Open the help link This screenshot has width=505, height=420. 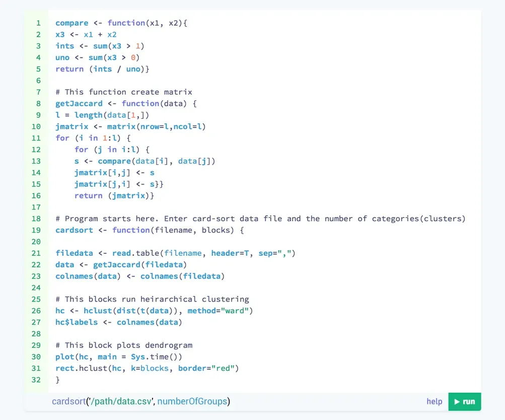(x=434, y=401)
